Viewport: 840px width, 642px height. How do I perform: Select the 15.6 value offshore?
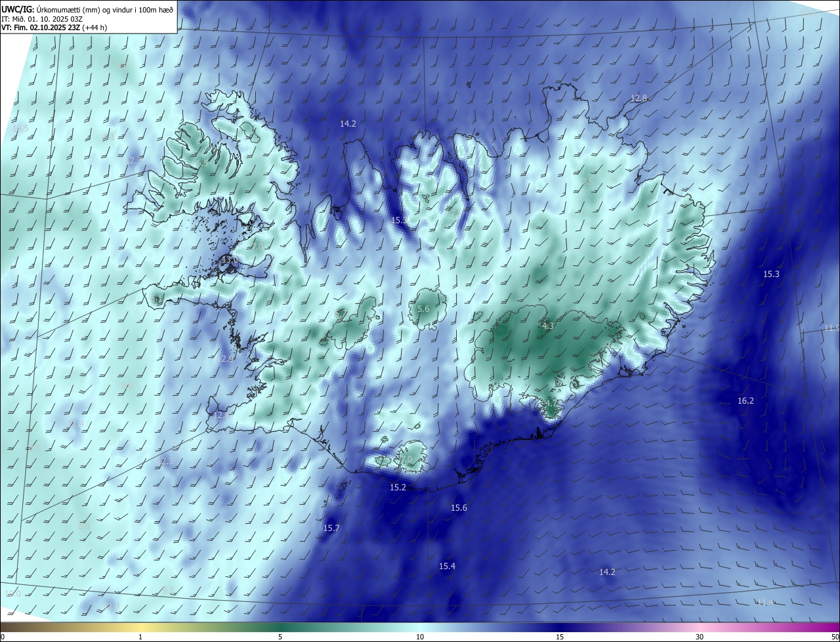click(459, 507)
